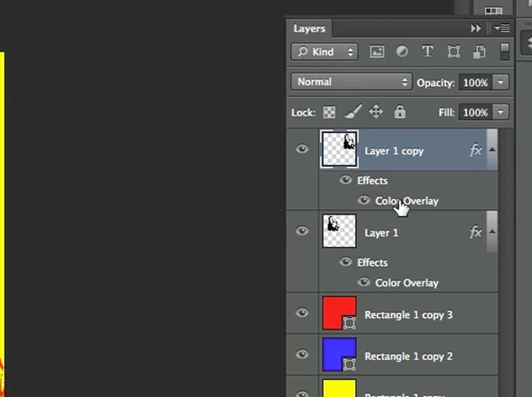The width and height of the screenshot is (532, 397).
Task: Open the Normal blend mode dropdown
Action: 351,82
